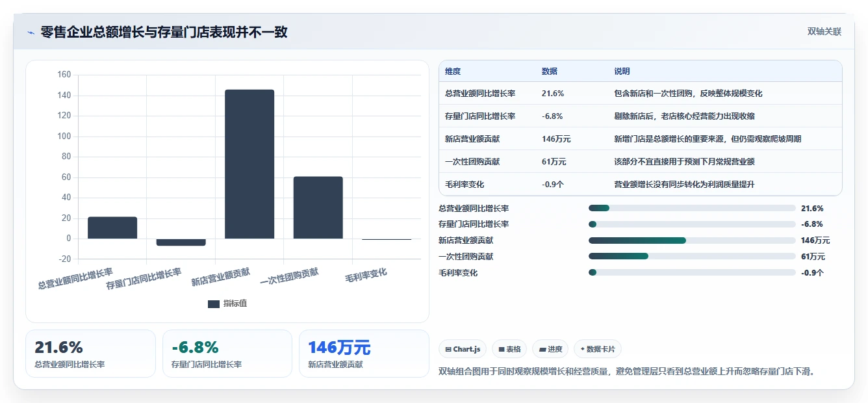Select the 总营业额同比增长率 table row label
Screen dimensions: 868x403
pyautogui.click(x=480, y=94)
